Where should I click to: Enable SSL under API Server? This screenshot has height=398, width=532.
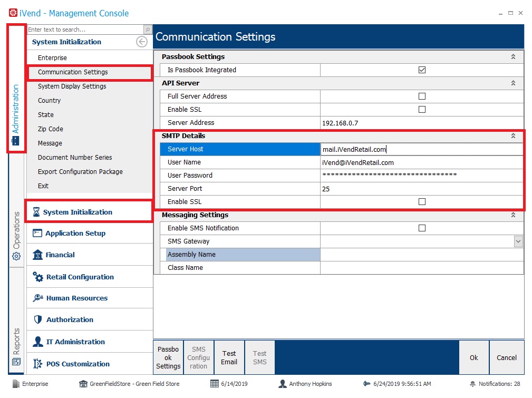pyautogui.click(x=422, y=110)
